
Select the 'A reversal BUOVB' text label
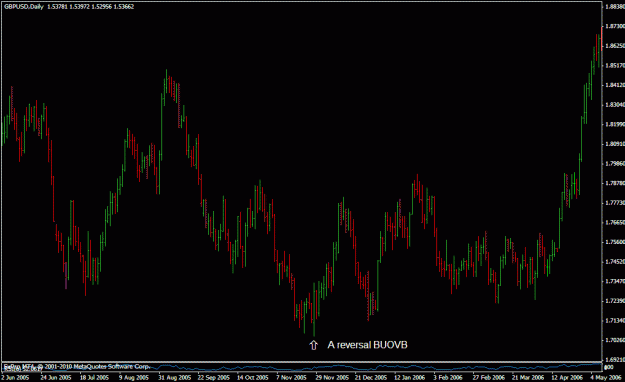tap(367, 345)
